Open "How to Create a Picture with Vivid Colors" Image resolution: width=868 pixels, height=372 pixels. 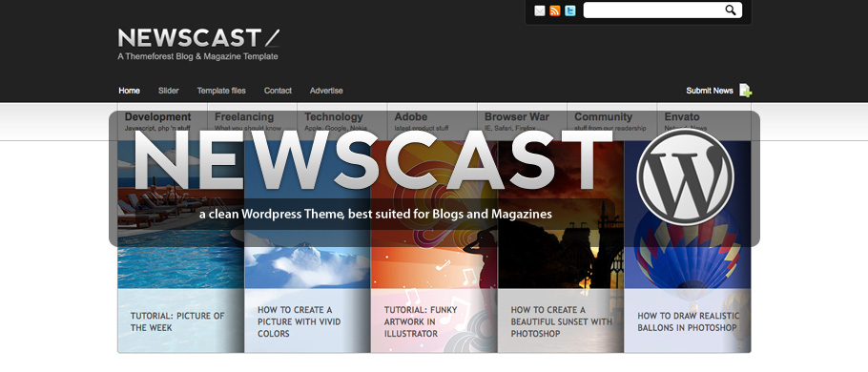pos(299,321)
